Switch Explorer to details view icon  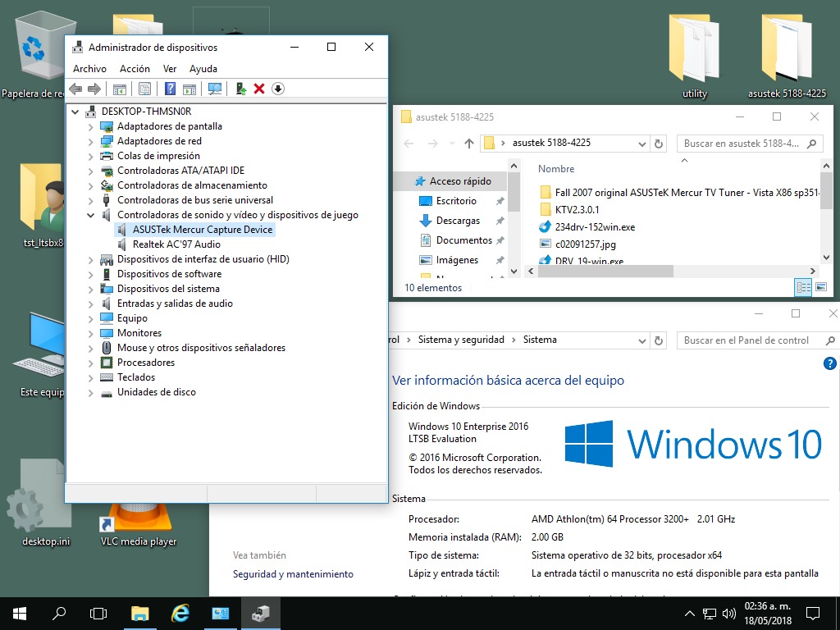click(x=804, y=288)
